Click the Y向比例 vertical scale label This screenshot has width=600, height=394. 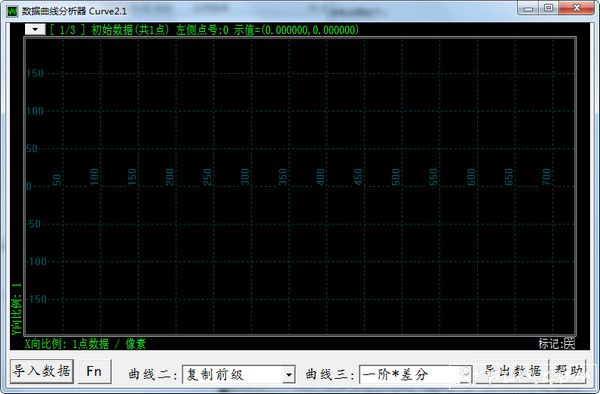[x=16, y=309]
